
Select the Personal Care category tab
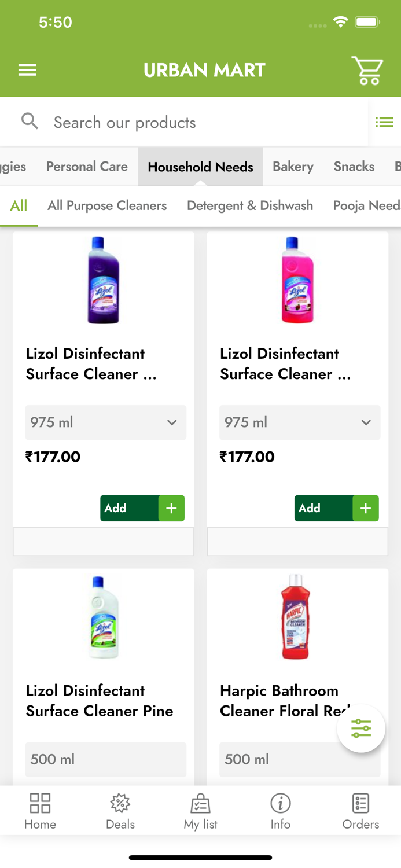click(87, 167)
